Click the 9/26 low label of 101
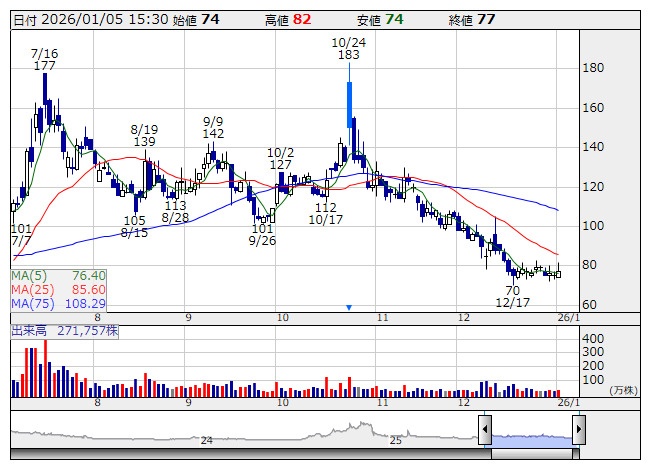This screenshot has height=470, width=653. [262, 234]
